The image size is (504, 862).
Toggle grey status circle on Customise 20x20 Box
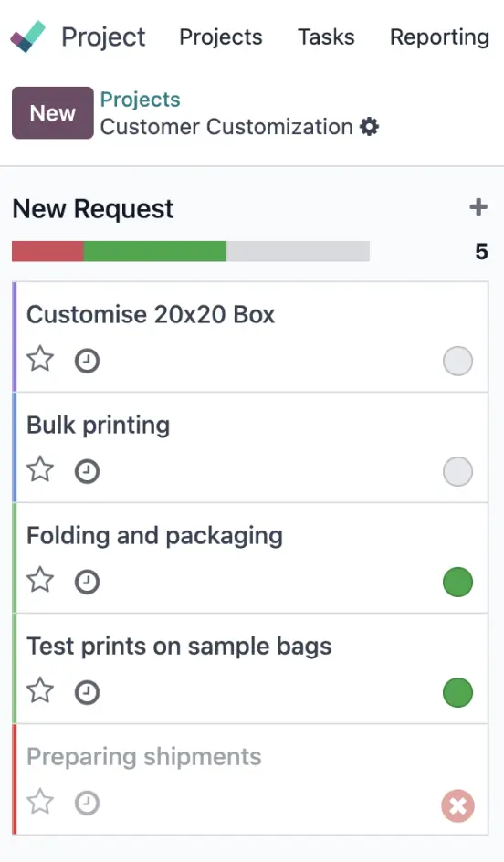[x=457, y=362]
